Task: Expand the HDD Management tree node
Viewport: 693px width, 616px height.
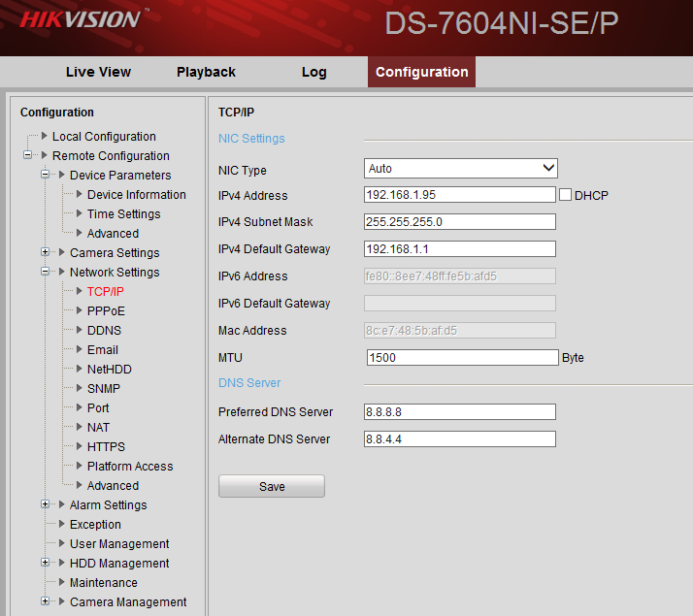Action: point(46,564)
